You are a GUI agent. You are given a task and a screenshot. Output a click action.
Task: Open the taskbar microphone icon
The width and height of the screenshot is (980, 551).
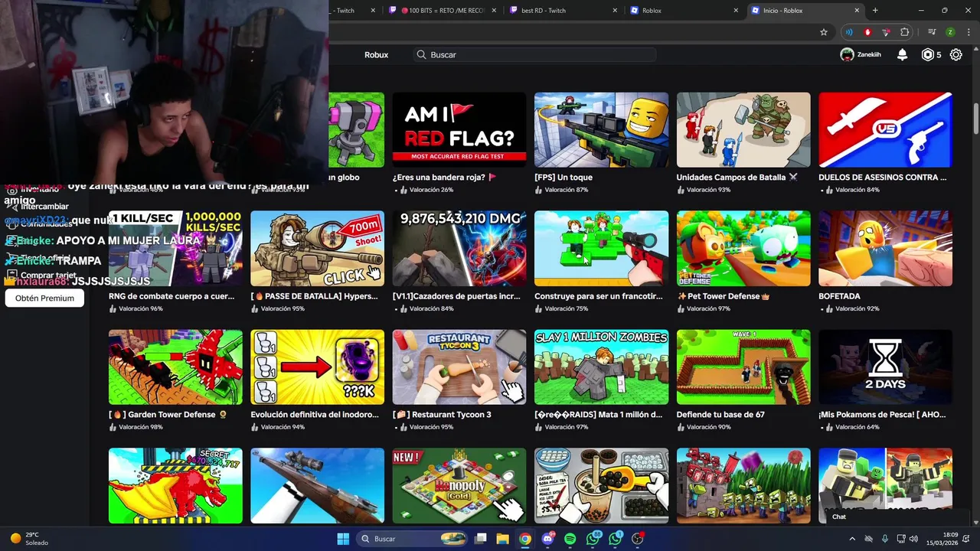point(885,539)
